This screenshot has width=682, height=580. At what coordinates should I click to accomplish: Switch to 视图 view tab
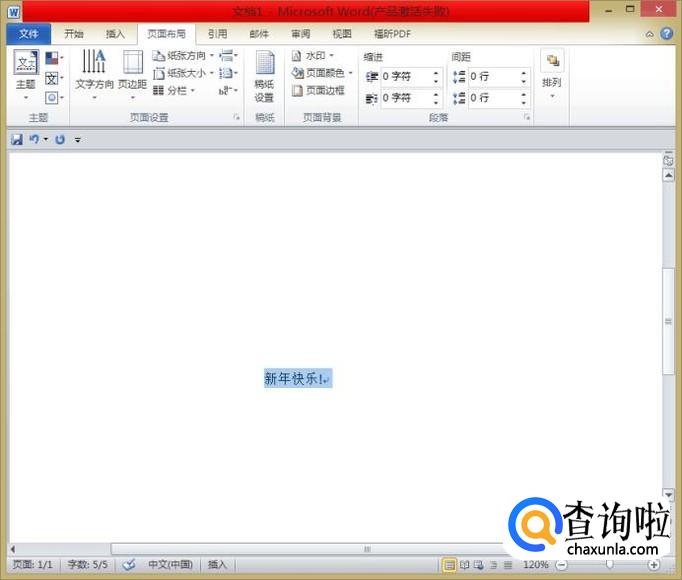pyautogui.click(x=342, y=34)
